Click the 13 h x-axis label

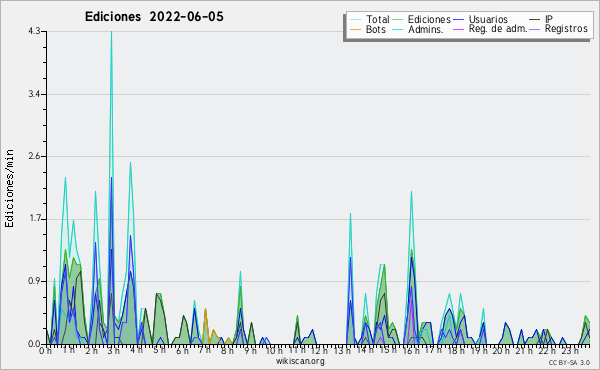coord(342,351)
